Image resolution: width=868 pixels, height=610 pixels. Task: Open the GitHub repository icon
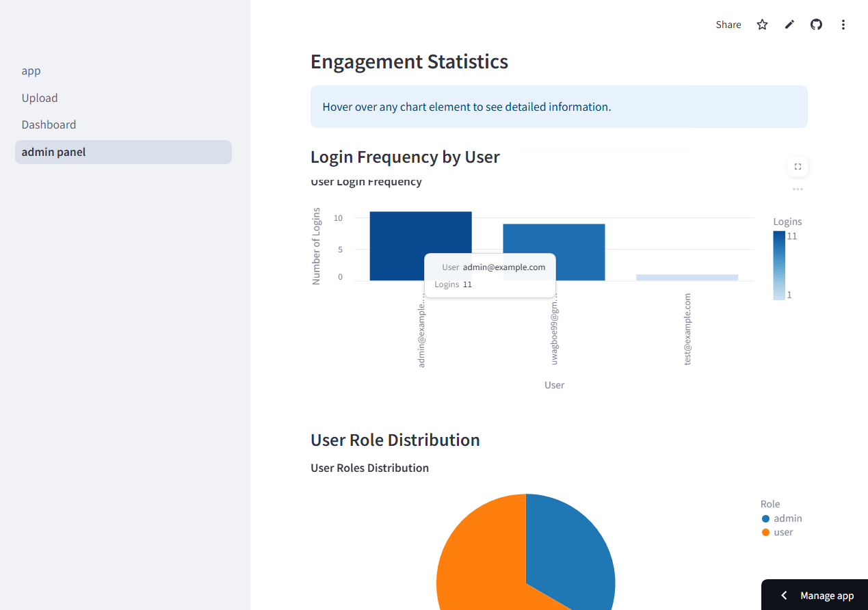(x=816, y=25)
